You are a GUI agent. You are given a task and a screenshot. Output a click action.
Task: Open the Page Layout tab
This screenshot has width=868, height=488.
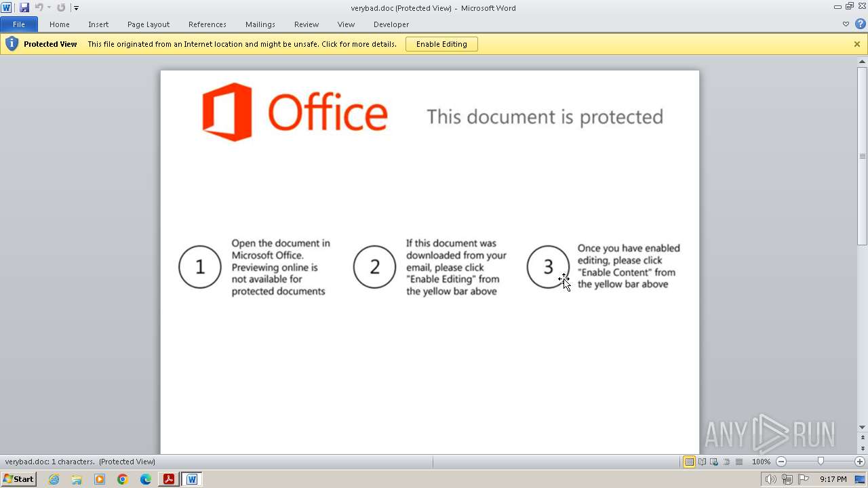tap(149, 24)
